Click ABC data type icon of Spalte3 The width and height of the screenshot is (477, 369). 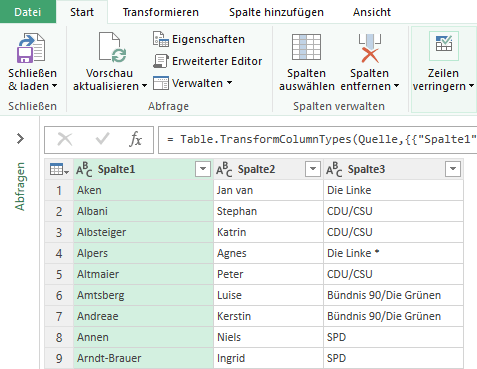[334, 169]
